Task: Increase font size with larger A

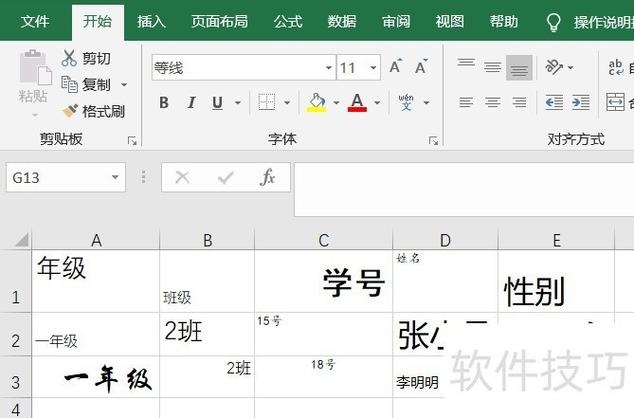Action: tap(396, 67)
